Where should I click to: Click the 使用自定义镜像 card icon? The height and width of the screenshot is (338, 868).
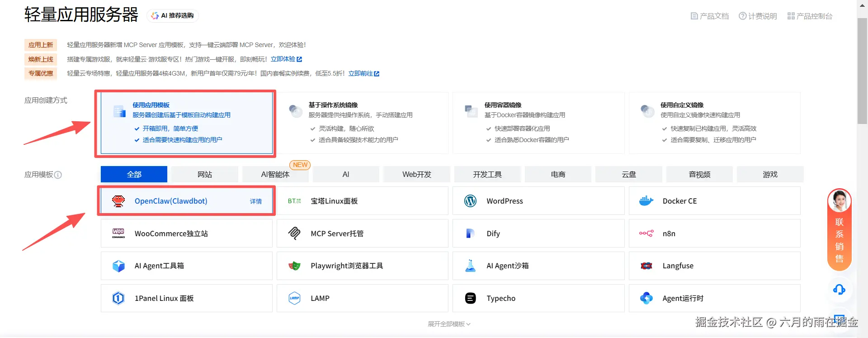coord(647,111)
